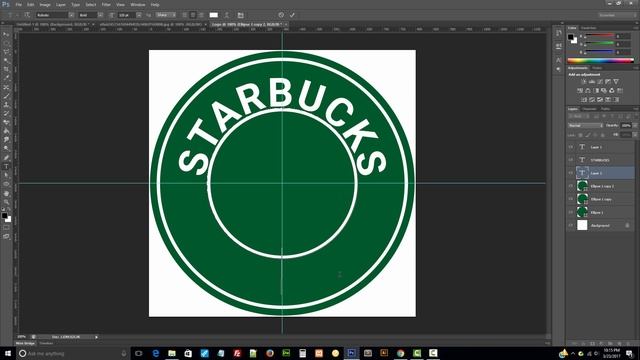Open font family dropdown

point(71,15)
